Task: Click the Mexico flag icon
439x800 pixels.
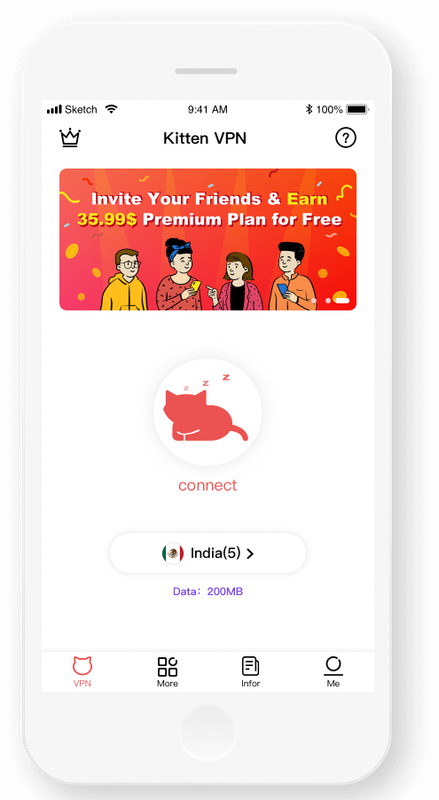Action: pyautogui.click(x=173, y=553)
